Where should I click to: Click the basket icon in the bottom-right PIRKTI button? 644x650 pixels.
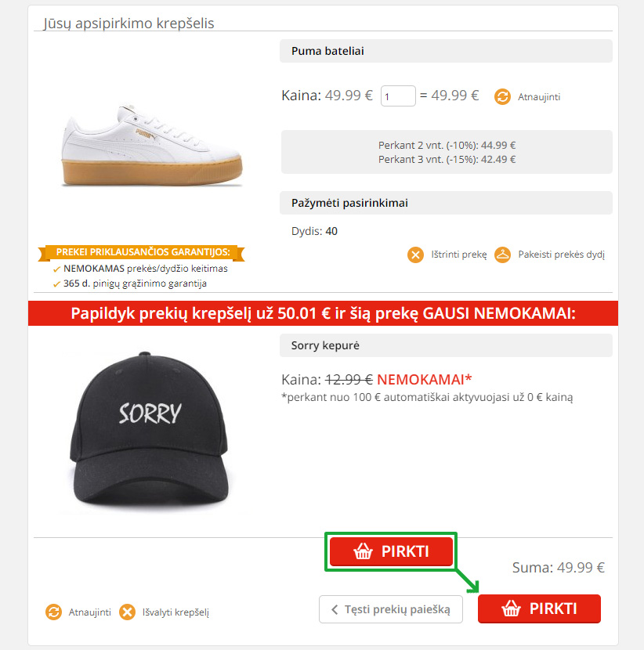pyautogui.click(x=511, y=608)
